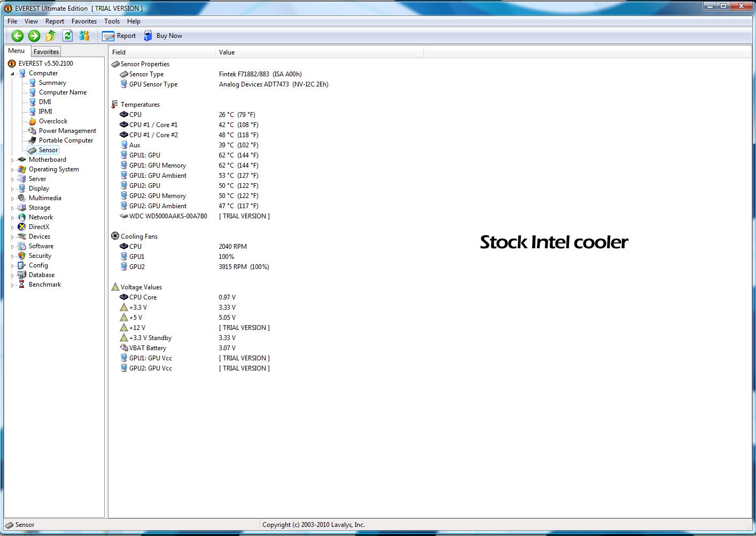This screenshot has height=536, width=756.
Task: Expand the Storage tree node
Action: tap(13, 208)
